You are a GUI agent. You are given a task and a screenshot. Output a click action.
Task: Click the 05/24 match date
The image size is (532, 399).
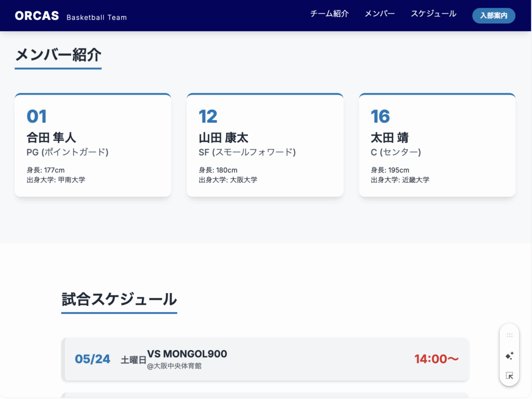pos(92,359)
